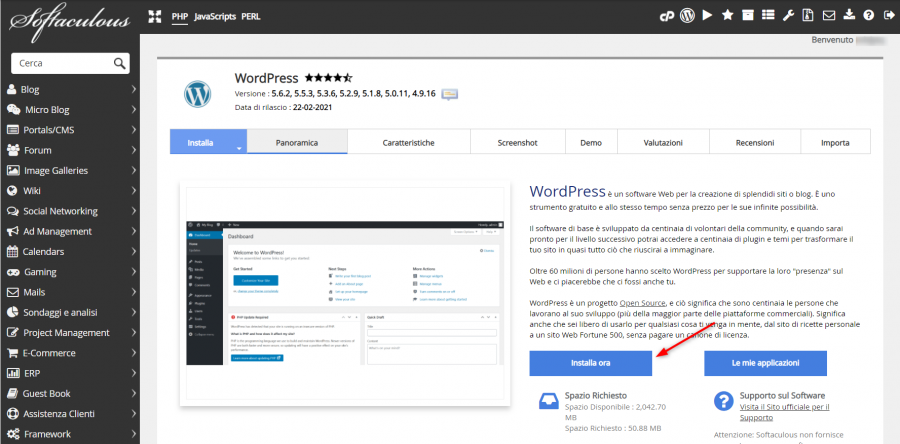
Task: Expand the Micro Blog category chevron
Action: tap(133, 110)
